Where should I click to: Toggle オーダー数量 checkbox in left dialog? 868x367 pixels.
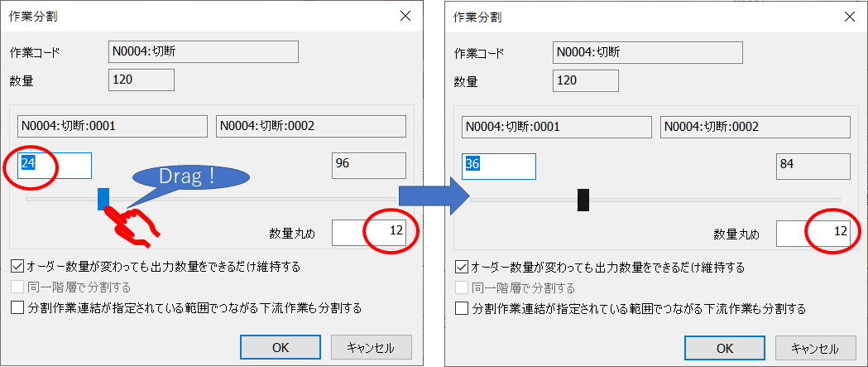pyautogui.click(x=18, y=267)
